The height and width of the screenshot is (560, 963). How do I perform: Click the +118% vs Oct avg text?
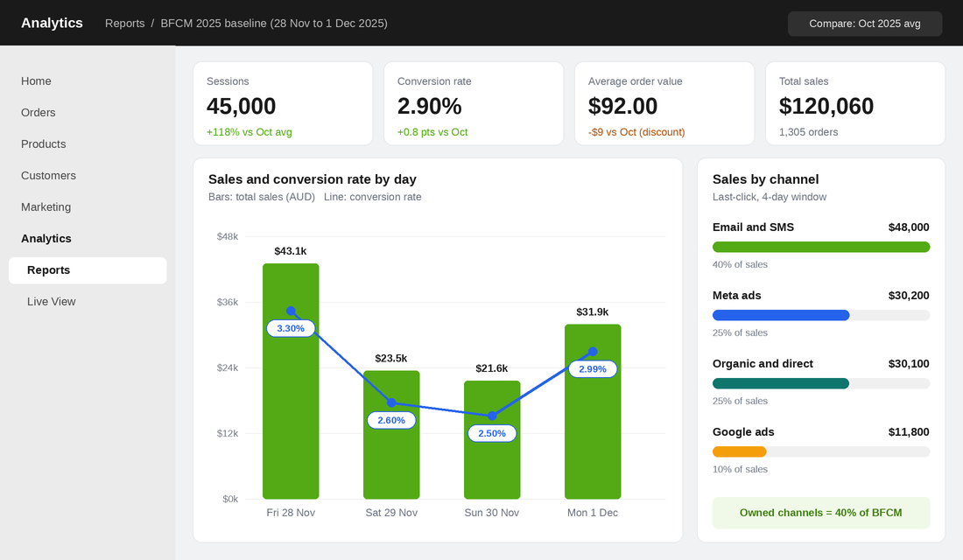[x=250, y=132]
